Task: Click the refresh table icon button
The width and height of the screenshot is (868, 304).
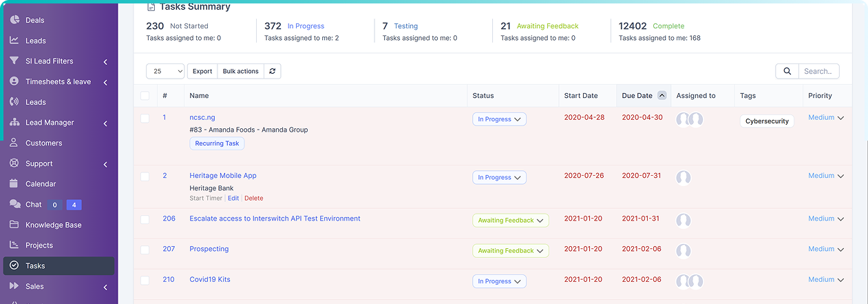Action: [273, 71]
